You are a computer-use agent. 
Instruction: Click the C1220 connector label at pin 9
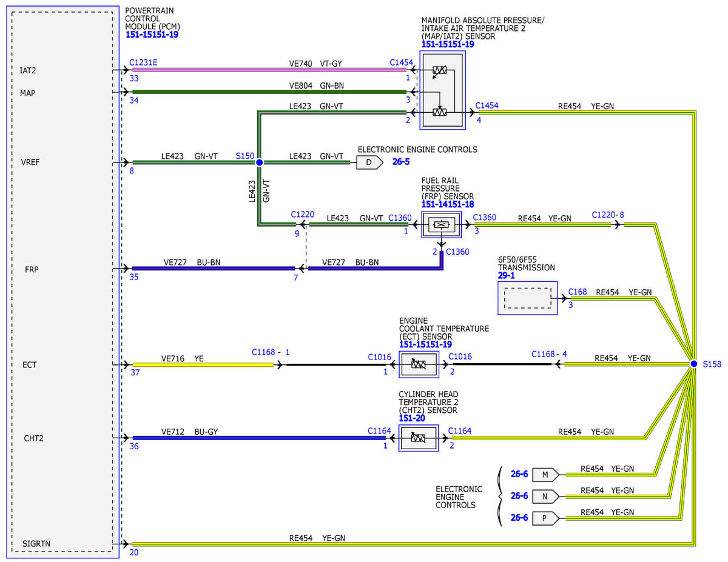[x=303, y=214]
